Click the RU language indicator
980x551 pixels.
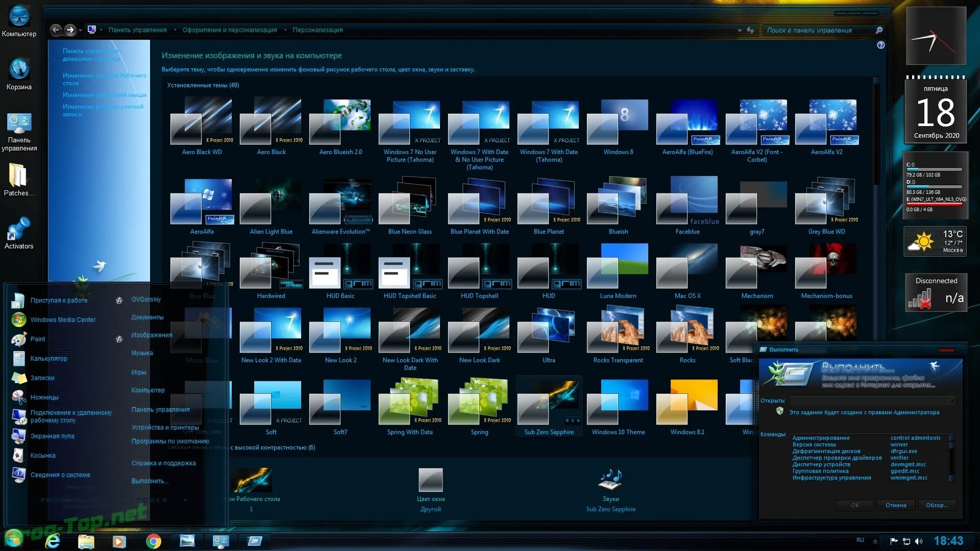(x=860, y=540)
